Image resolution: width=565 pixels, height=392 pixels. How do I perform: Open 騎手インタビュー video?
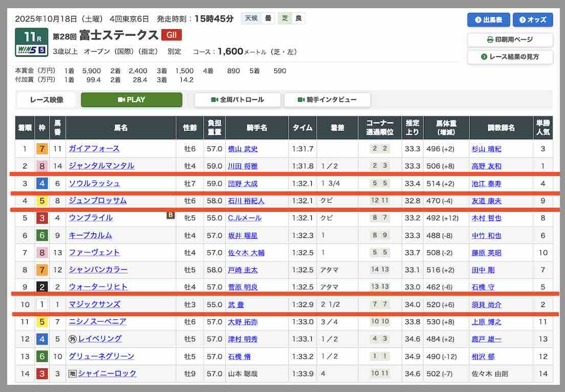[x=327, y=100]
